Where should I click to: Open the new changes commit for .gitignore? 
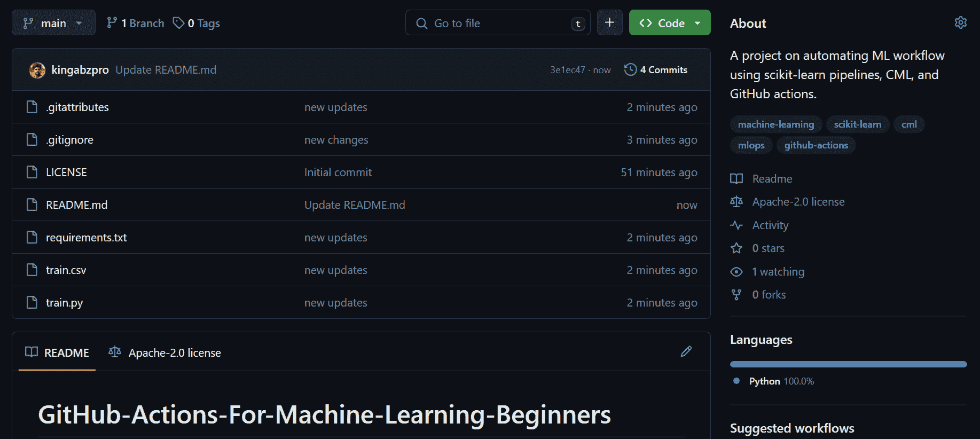336,140
